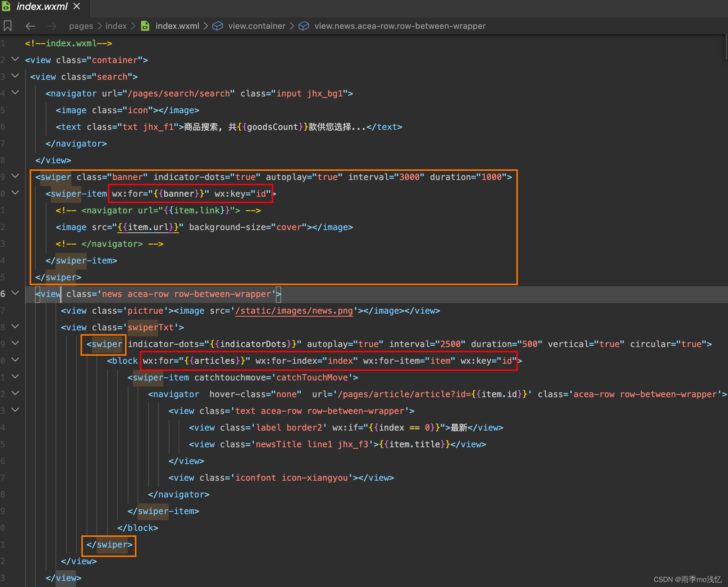This screenshot has height=587, width=728.
Task: Go back with the left arrow
Action: pos(30,26)
